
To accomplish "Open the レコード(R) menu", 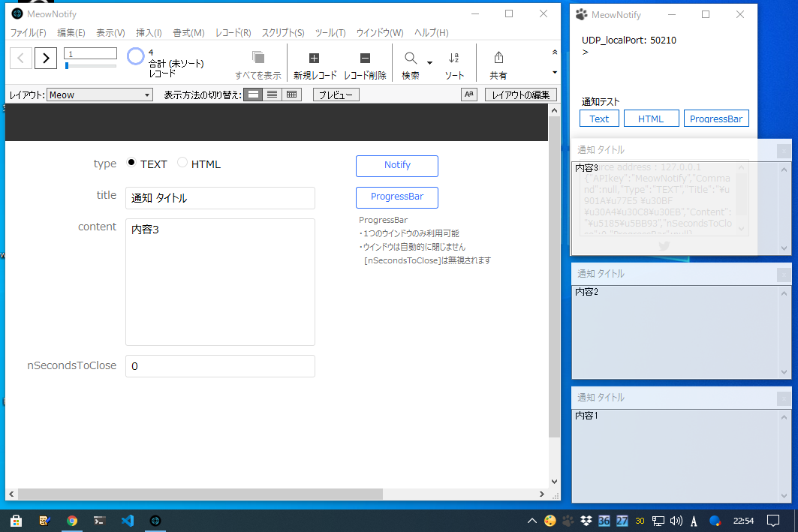I will point(233,32).
